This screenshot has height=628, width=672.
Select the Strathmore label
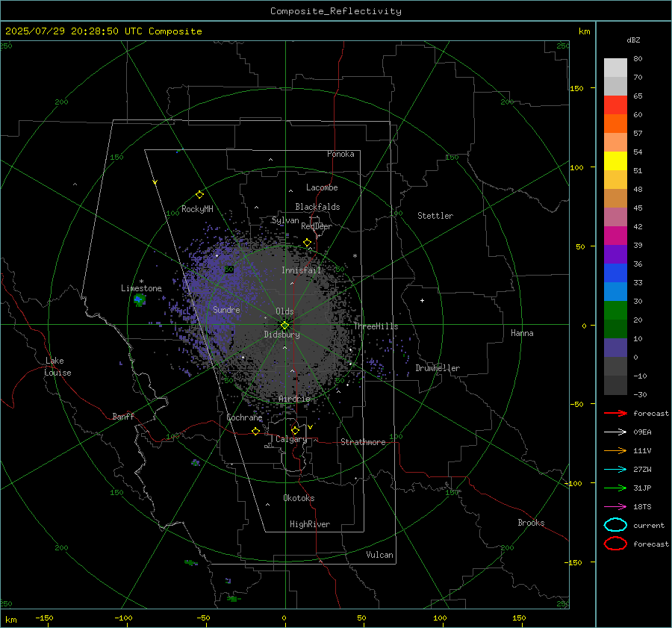363,442
